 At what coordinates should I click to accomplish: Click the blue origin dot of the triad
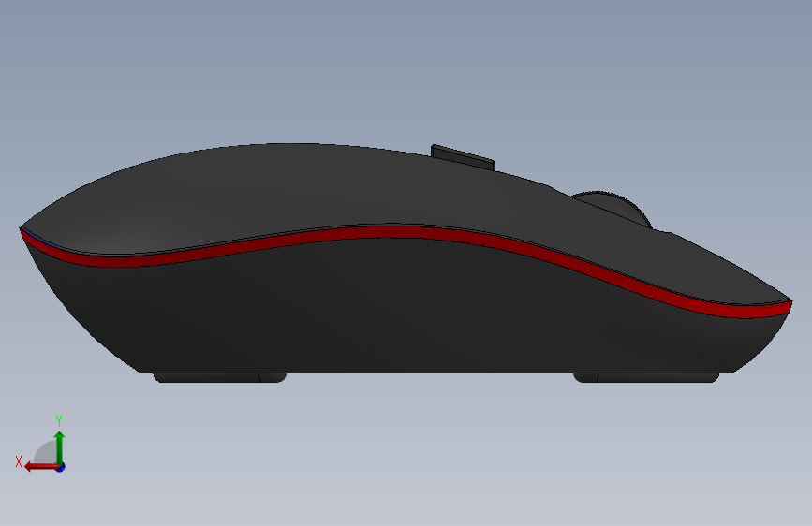[x=61, y=467]
